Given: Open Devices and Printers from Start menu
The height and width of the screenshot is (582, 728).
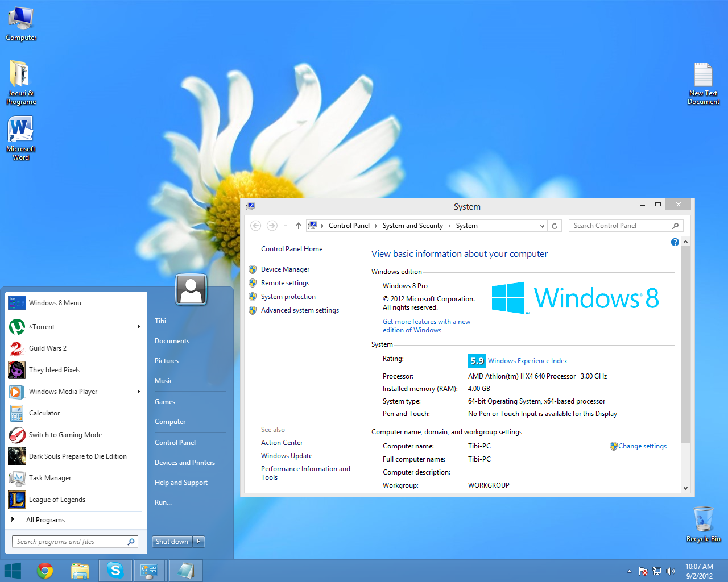Looking at the screenshot, I should [x=185, y=463].
